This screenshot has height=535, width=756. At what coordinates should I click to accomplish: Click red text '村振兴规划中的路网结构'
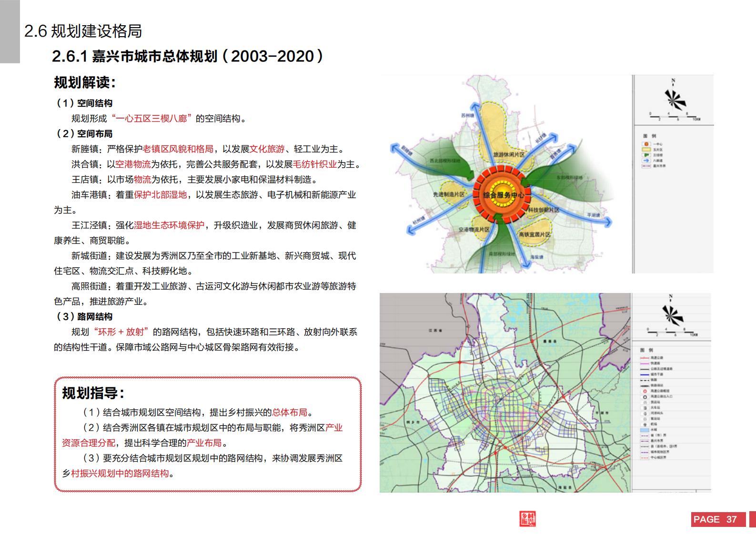tap(120, 474)
